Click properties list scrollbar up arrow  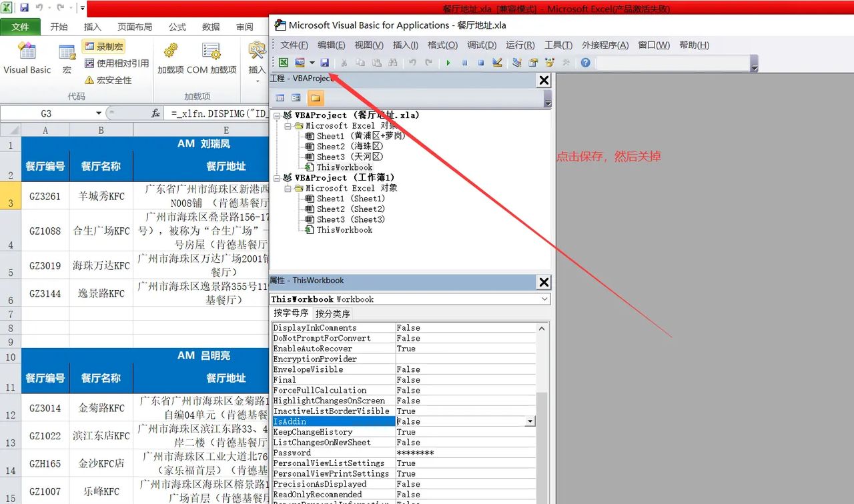point(542,328)
